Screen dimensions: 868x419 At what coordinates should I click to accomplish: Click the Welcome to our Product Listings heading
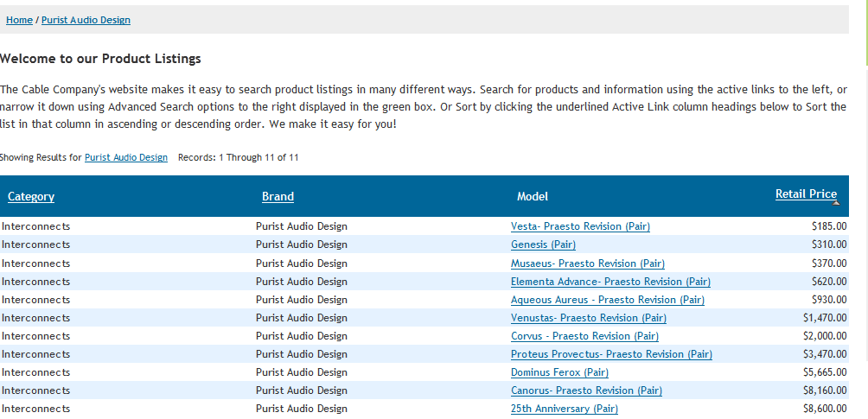100,59
